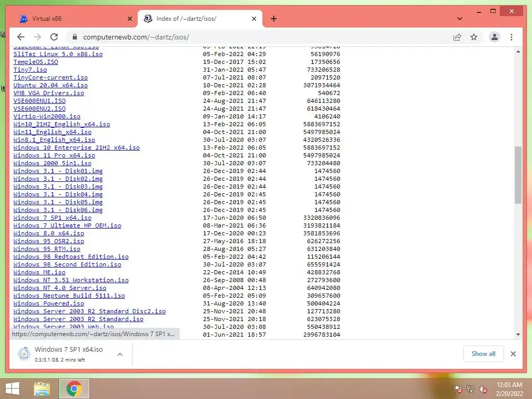Reload the page with the refresh icon

coord(54,37)
